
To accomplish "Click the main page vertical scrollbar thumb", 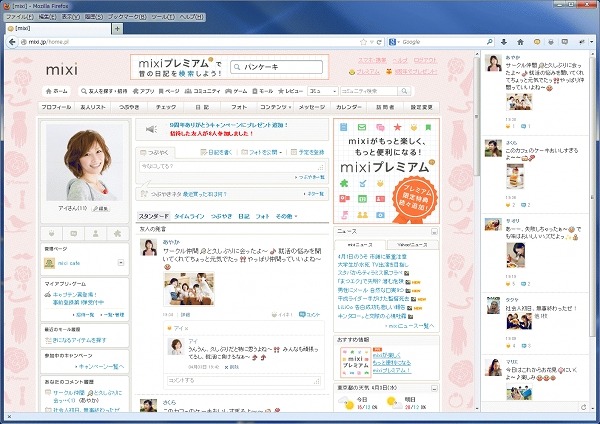I will pyautogui.click(x=476, y=117).
